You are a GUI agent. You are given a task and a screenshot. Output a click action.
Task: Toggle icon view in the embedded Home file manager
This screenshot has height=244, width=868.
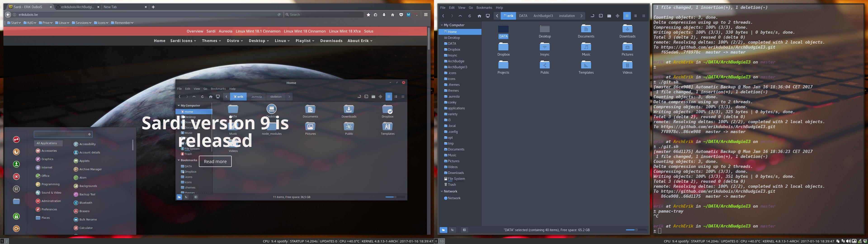coord(389,97)
